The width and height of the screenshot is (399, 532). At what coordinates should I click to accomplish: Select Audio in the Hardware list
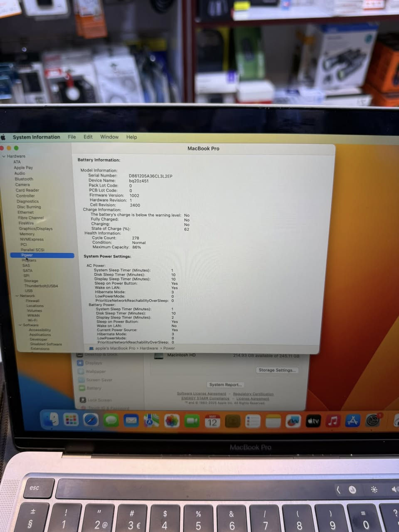pos(20,173)
